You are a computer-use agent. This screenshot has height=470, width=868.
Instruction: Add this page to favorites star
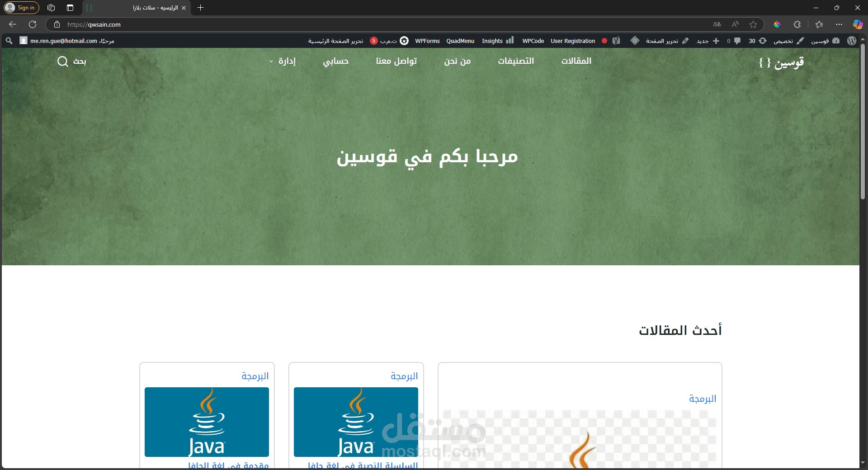753,24
